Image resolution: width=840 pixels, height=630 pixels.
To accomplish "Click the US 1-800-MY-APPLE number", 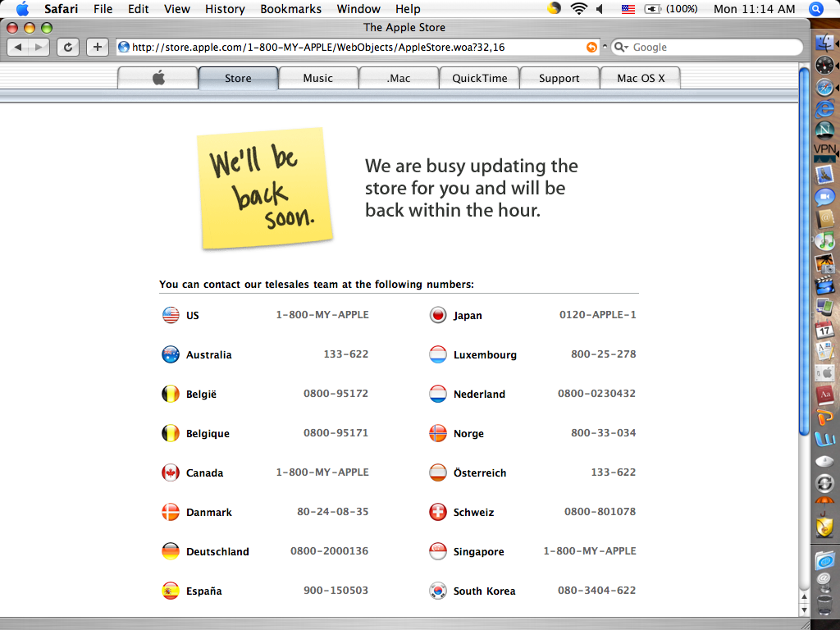I will point(322,315).
